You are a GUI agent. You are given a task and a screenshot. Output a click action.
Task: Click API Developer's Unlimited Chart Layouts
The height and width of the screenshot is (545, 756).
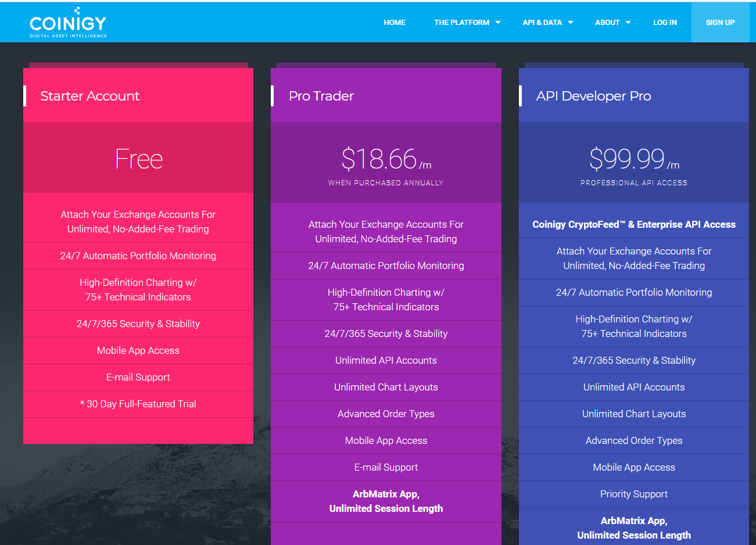click(x=634, y=414)
